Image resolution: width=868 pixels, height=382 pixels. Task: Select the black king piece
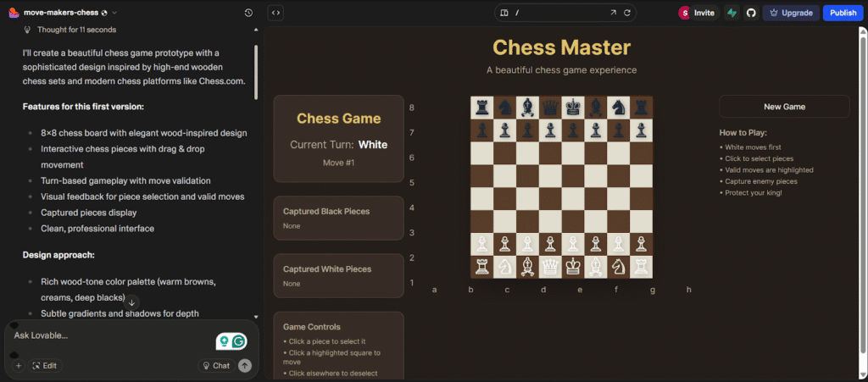coord(572,108)
